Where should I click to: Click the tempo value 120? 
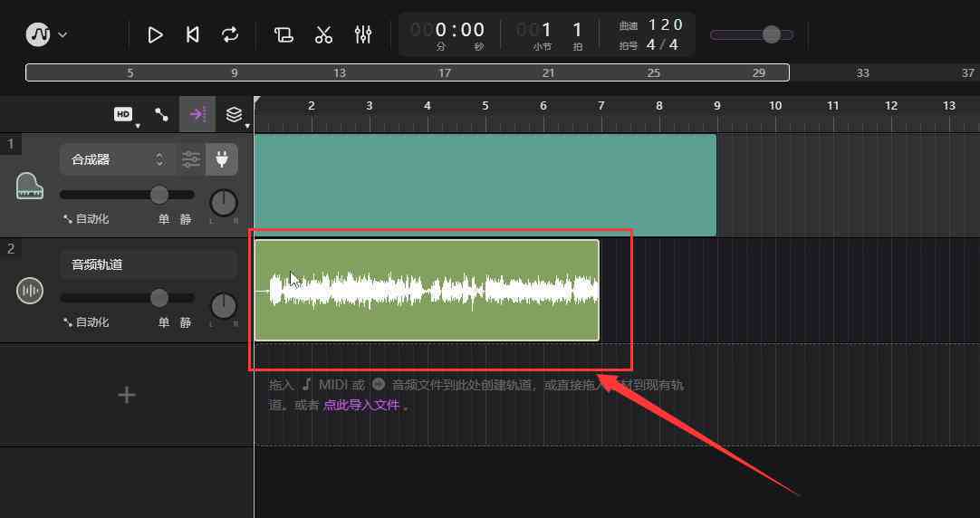click(x=665, y=25)
